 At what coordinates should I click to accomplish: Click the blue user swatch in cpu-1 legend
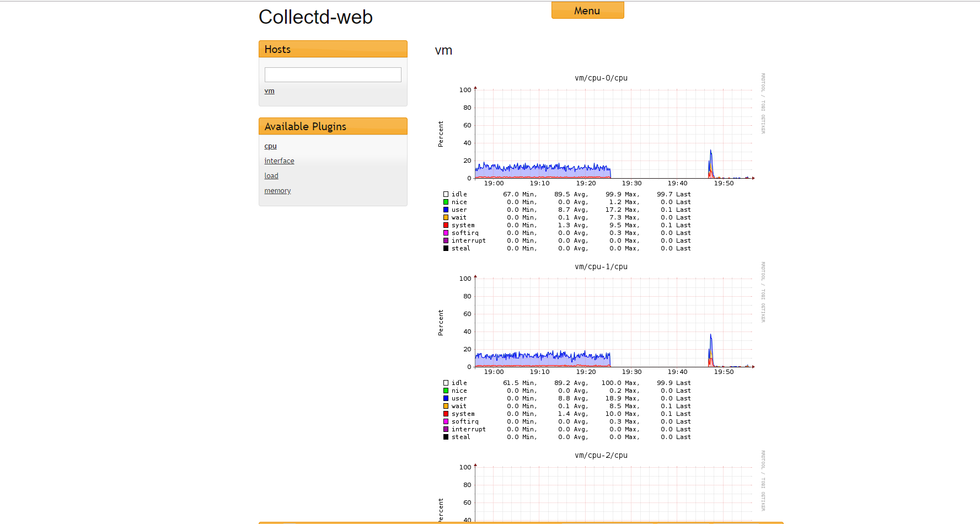pyautogui.click(x=446, y=398)
